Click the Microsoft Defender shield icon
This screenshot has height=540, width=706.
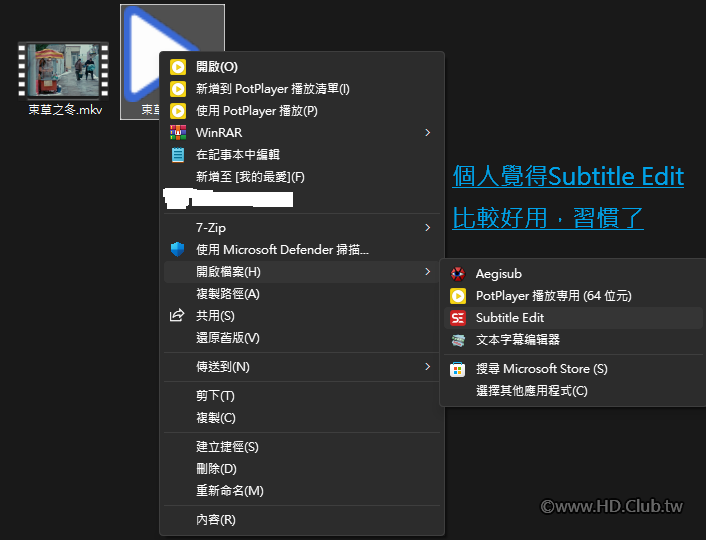(178, 249)
